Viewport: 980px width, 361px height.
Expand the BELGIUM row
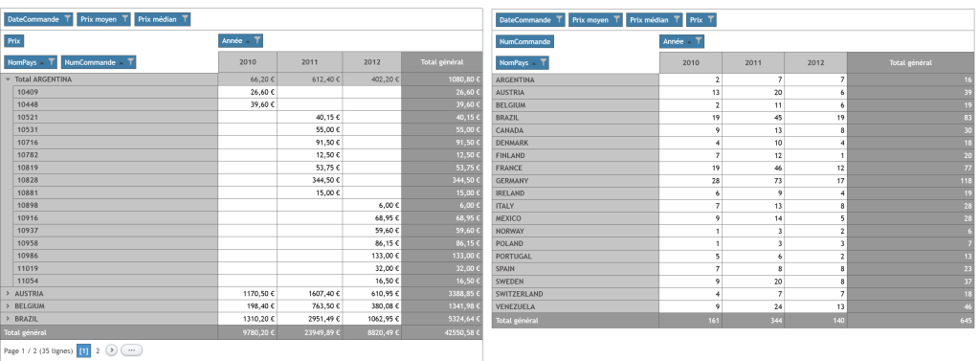[8, 306]
